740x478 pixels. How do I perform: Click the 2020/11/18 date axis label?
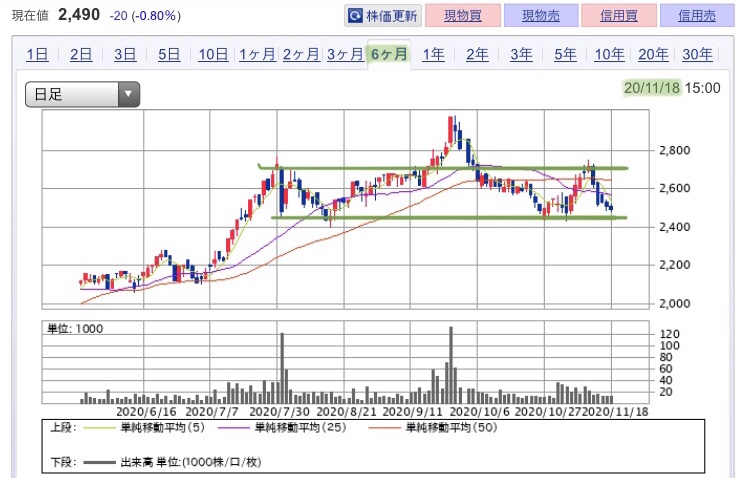point(615,412)
